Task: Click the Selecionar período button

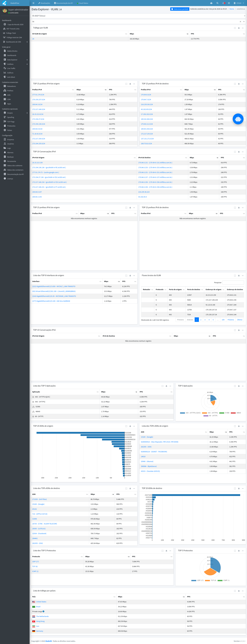Action: tap(180, 9)
